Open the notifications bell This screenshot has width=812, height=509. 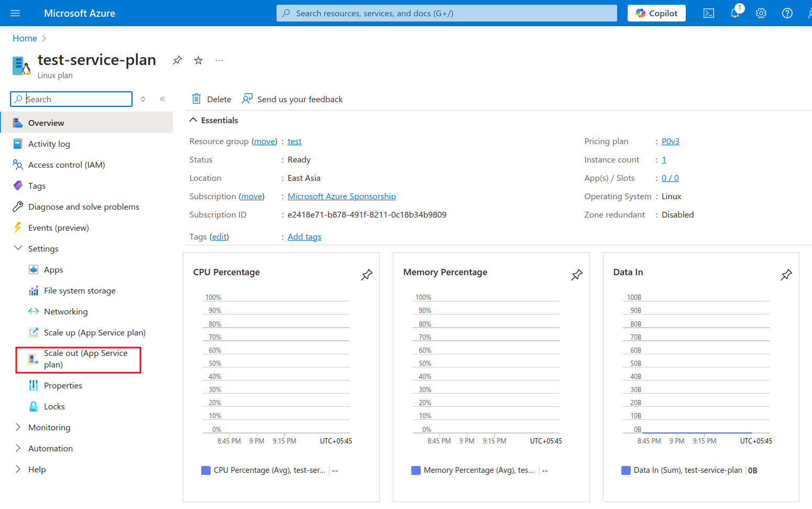click(x=735, y=13)
